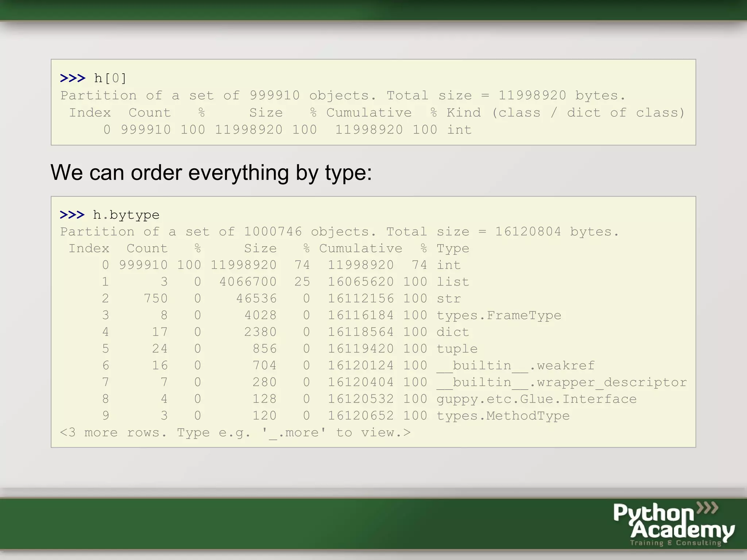Image resolution: width=747 pixels, height=560 pixels.
Task: Click the 'Training & Consulting' tagline
Action: click(676, 543)
